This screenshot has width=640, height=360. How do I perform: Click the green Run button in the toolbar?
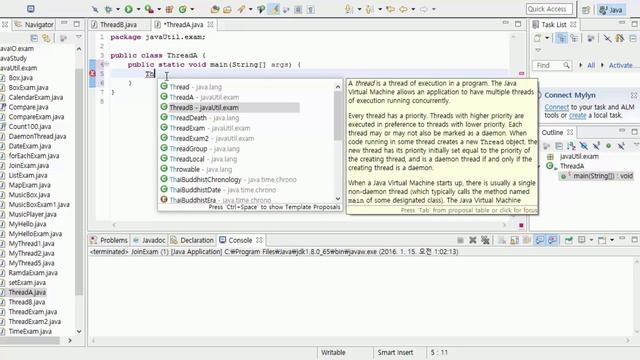pyautogui.click(x=129, y=9)
